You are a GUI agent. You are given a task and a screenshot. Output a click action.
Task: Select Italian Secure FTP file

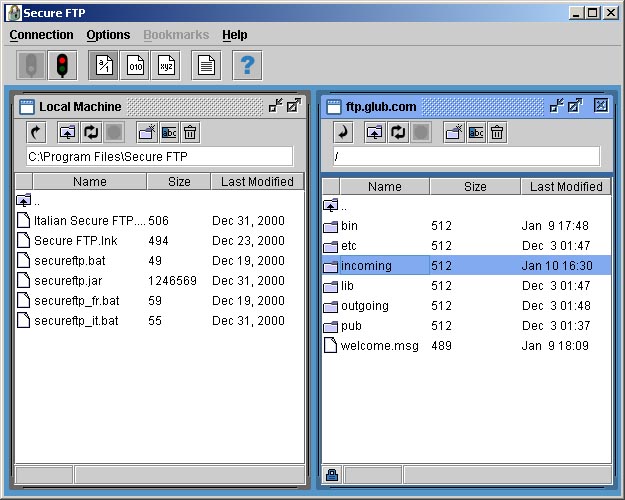(159, 220)
